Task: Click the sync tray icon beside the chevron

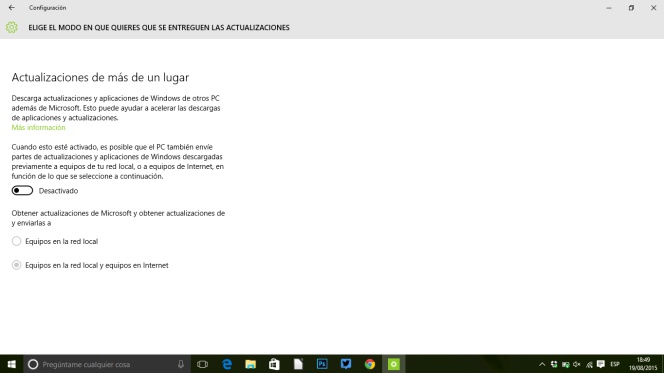Action: 554,364
